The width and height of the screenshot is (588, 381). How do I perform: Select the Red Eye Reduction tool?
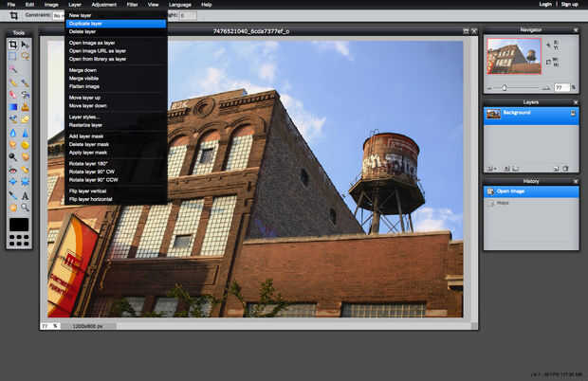pyautogui.click(x=12, y=170)
